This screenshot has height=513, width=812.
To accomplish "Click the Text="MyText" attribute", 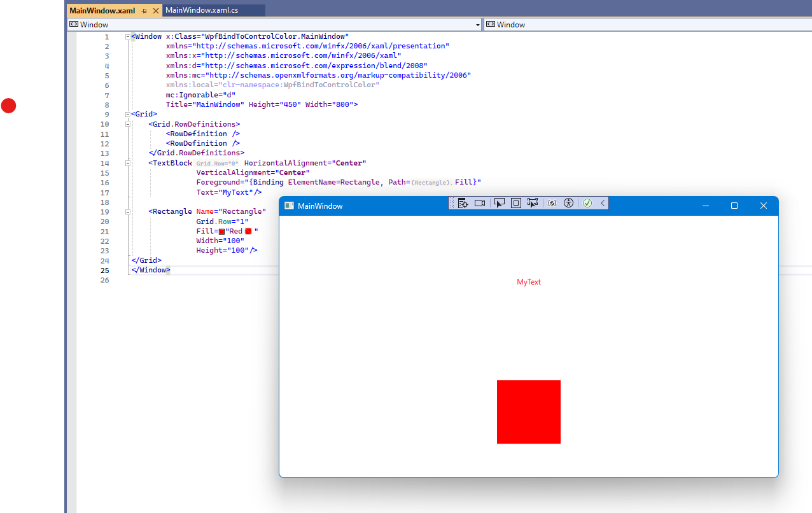I will point(224,192).
